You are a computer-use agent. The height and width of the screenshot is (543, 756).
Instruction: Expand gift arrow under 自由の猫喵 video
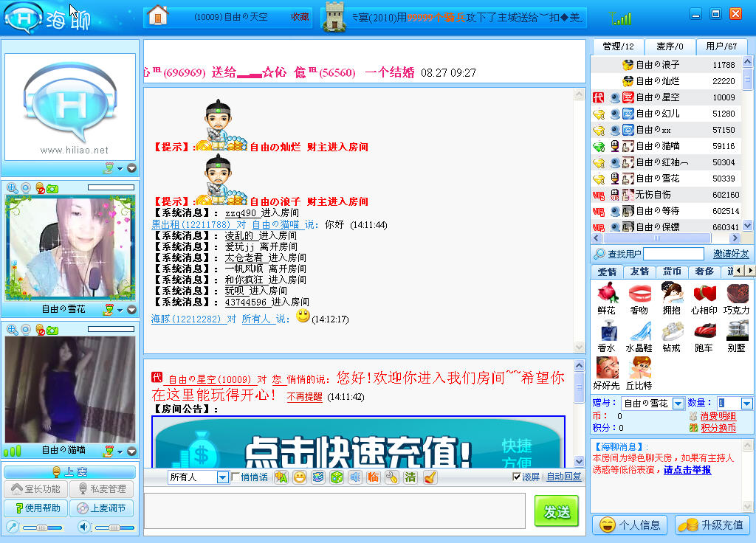coord(120,452)
